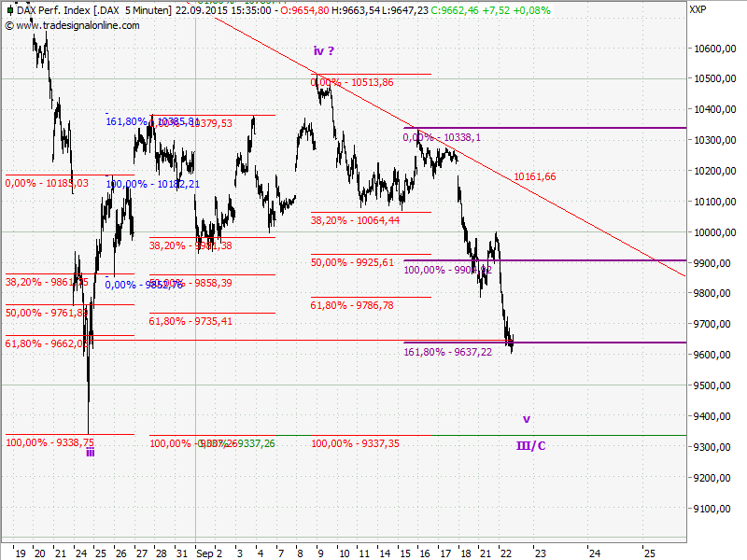Image resolution: width=747 pixels, height=560 pixels.
Task: Click the purple v wave annotation
Action: 526,419
